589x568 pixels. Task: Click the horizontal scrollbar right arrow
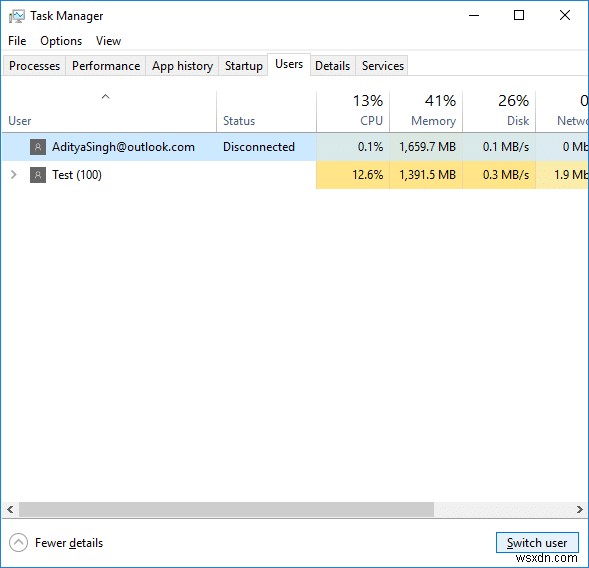click(x=580, y=509)
